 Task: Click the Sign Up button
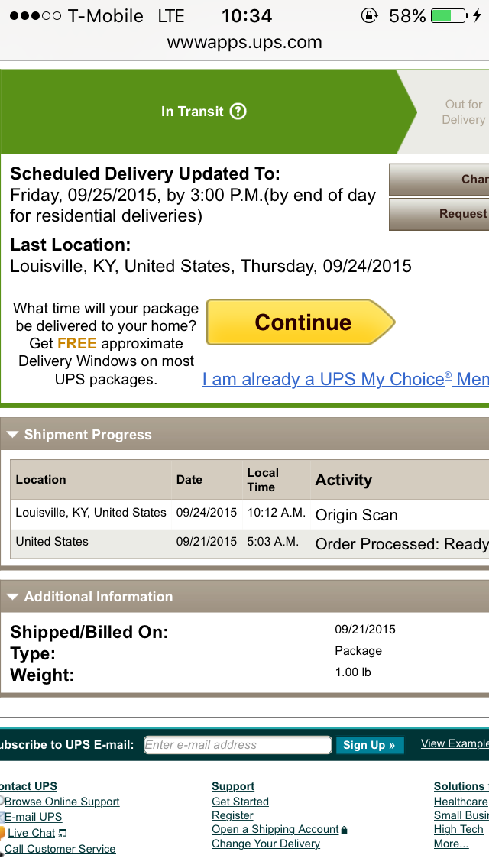369,745
